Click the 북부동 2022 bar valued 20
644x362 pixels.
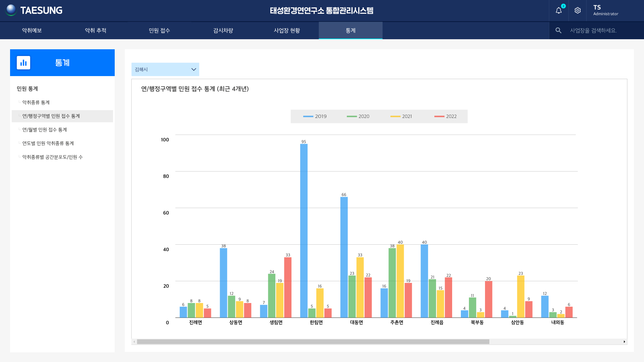[489, 299]
